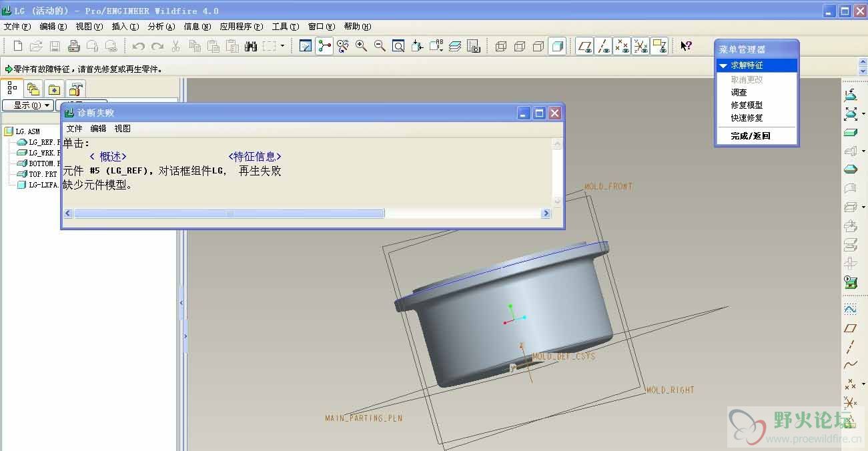Open the 编辑(E) main menu

point(53,27)
